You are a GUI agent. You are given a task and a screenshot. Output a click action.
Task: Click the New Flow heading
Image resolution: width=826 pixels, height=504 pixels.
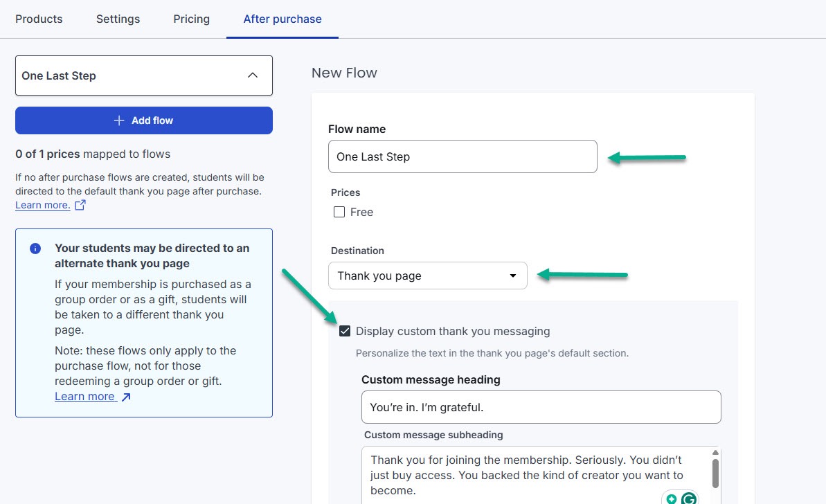344,73
